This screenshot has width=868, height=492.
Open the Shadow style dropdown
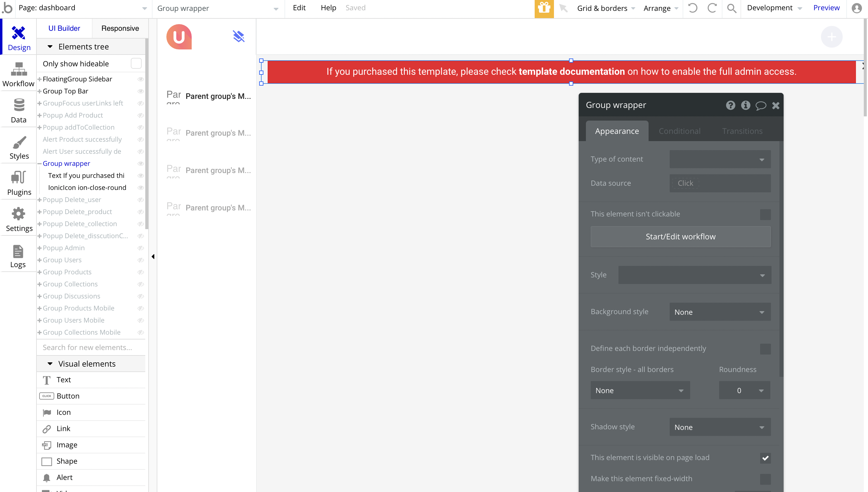(x=720, y=427)
